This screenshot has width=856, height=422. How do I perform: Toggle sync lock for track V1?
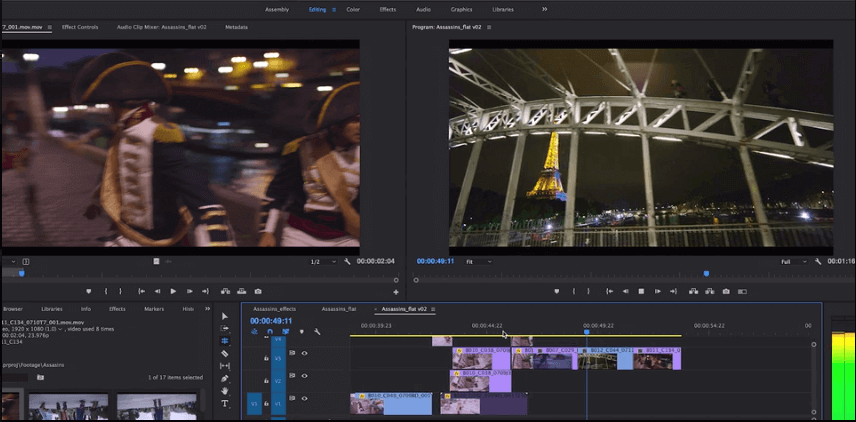click(292, 399)
